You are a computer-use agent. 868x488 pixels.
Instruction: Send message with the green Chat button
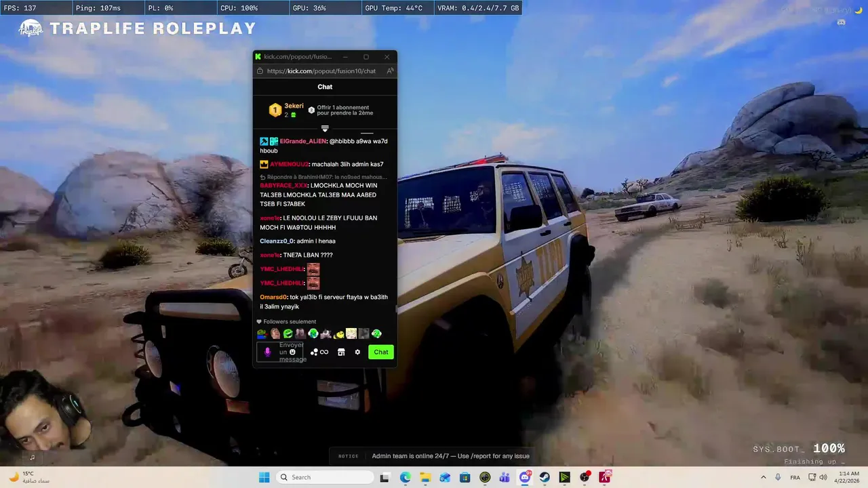point(381,352)
